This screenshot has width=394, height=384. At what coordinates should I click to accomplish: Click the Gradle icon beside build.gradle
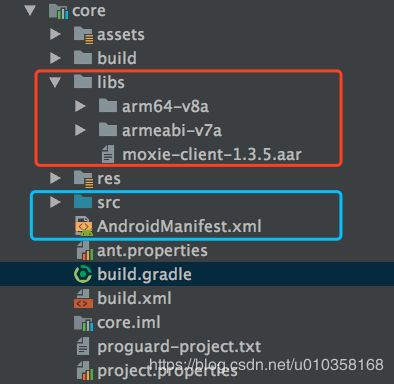pyautogui.click(x=83, y=274)
